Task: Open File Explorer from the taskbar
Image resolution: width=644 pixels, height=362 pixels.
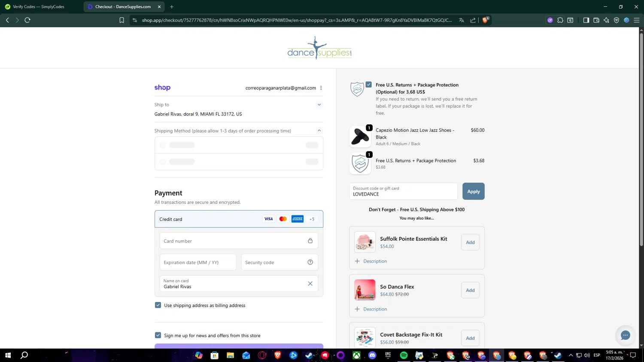Action: 231,355
